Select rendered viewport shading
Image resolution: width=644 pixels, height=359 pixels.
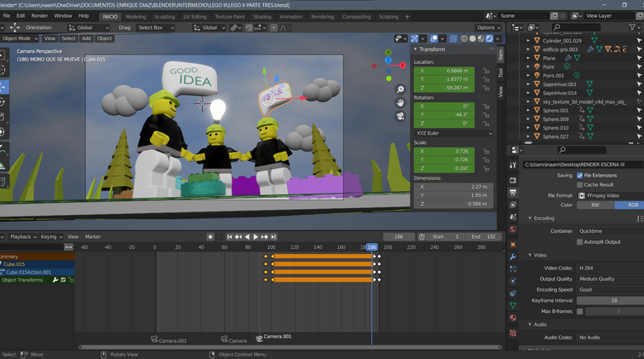489,38
